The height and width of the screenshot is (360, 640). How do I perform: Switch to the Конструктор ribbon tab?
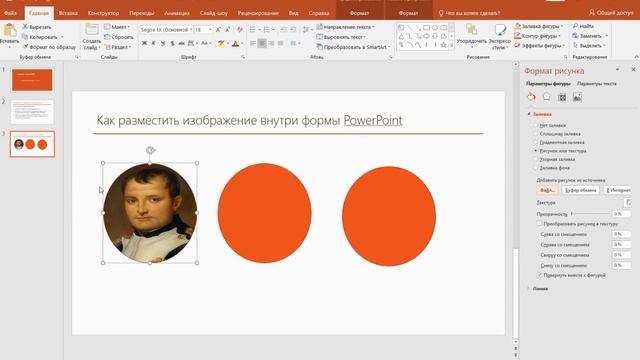pyautogui.click(x=103, y=13)
